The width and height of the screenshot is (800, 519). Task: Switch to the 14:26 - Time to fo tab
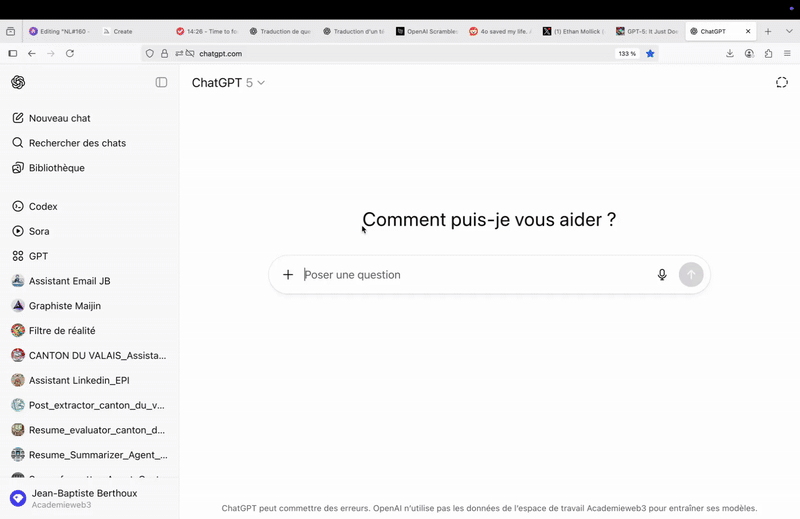click(207, 31)
